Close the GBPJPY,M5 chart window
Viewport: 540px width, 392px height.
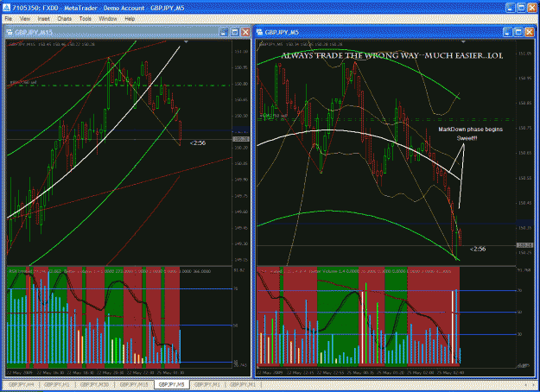point(530,32)
